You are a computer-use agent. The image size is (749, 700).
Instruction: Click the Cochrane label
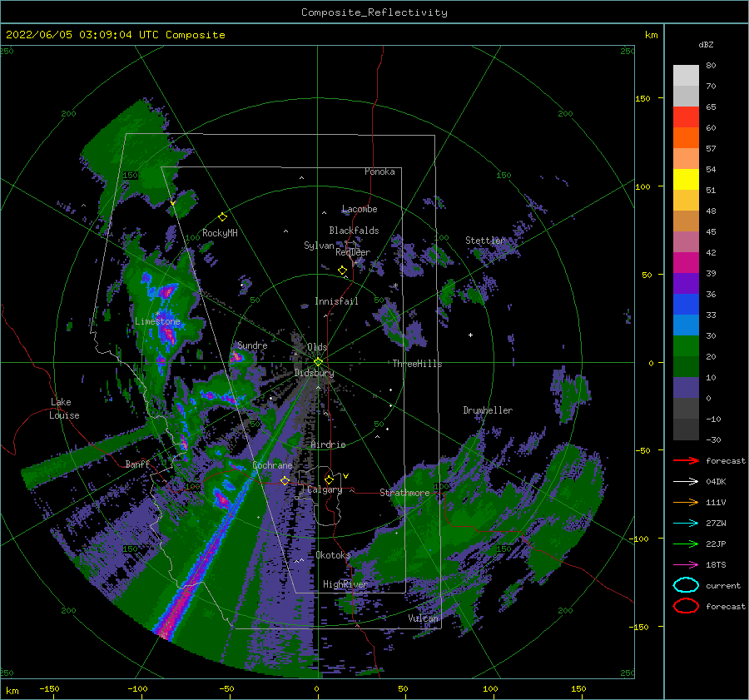pyautogui.click(x=272, y=465)
